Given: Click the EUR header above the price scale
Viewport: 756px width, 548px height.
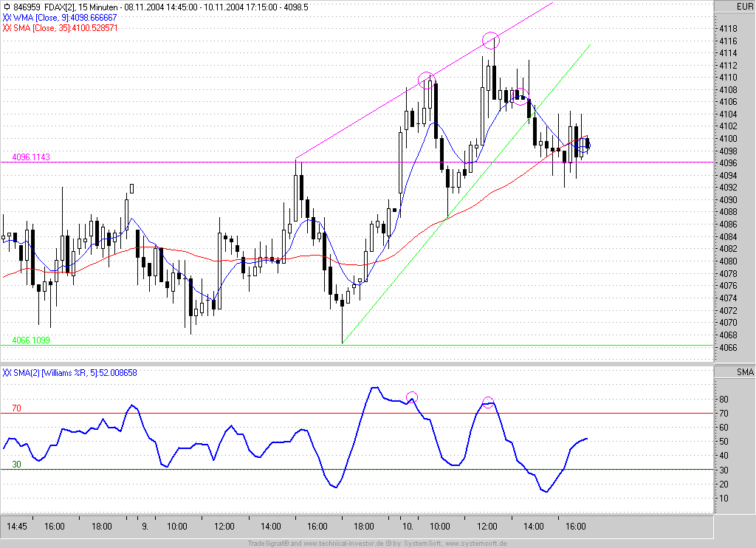Looking at the screenshot, I should [x=744, y=6].
